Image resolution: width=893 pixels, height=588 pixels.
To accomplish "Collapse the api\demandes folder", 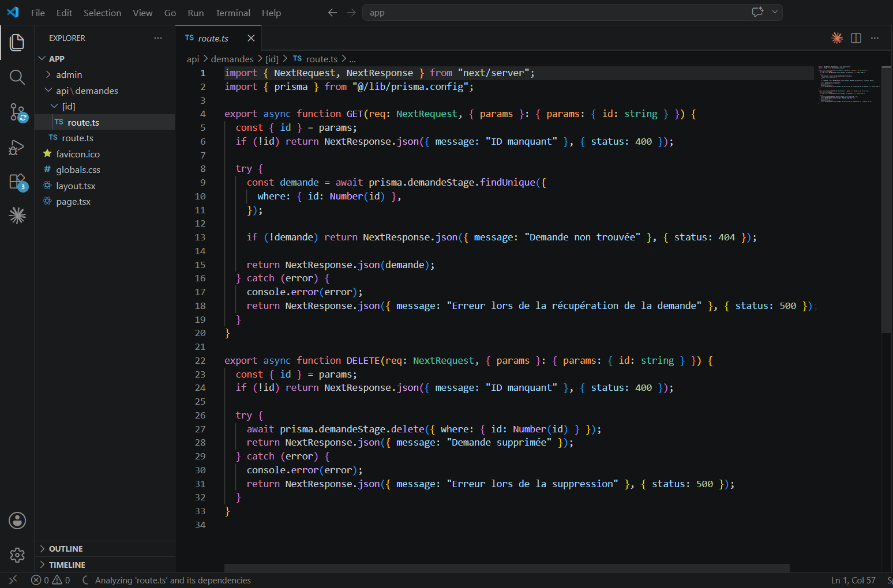I will [104, 91].
